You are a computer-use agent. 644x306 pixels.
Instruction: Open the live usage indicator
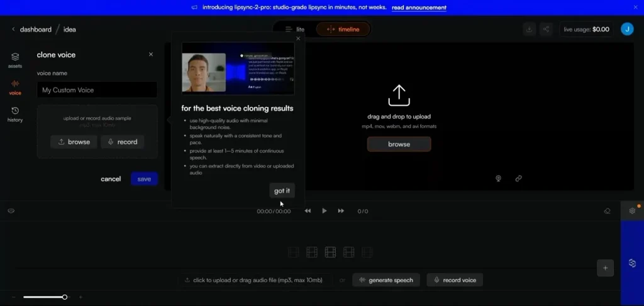click(x=587, y=29)
